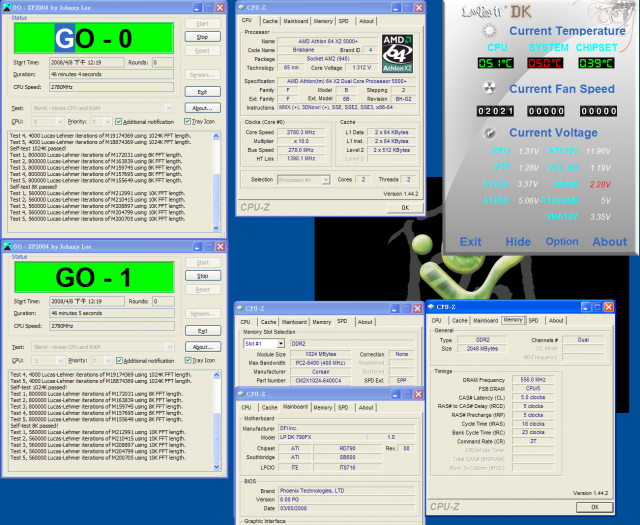Click the GO - 1 window title icon
Viewport: 640px width, 525px height.
7,246
